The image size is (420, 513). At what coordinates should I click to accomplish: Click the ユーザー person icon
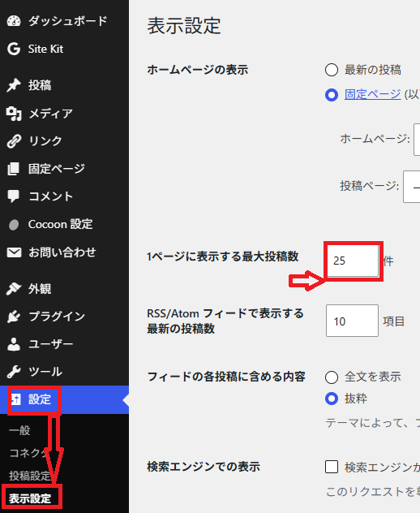(x=14, y=344)
